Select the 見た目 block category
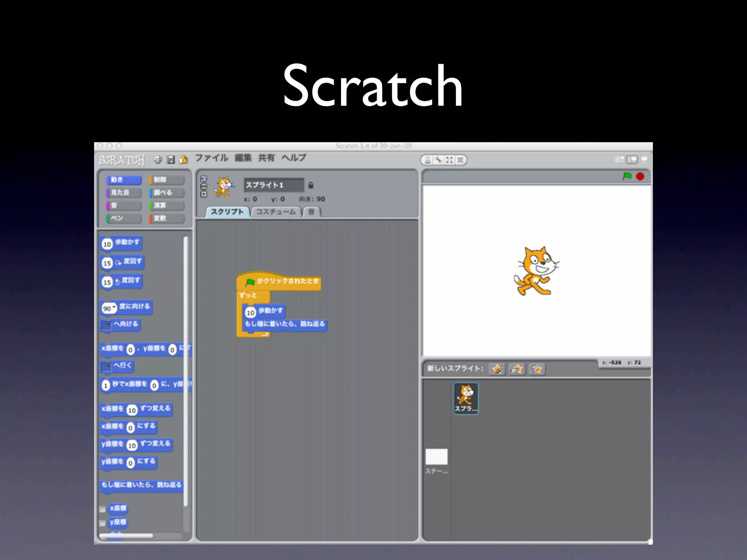747x560 pixels. (x=124, y=192)
